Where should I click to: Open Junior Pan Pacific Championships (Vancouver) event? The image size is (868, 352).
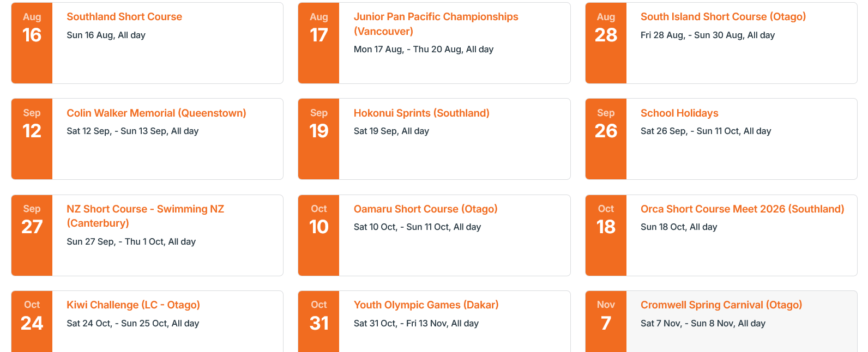[436, 24]
